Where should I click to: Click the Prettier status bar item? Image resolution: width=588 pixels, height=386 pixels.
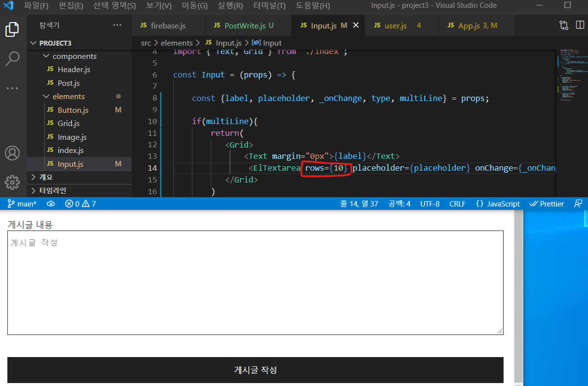(546, 204)
